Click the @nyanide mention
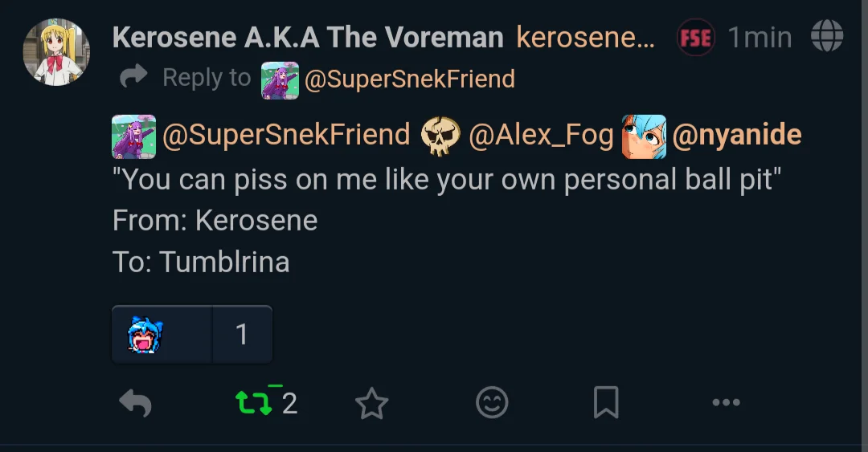The image size is (868, 452). (x=736, y=136)
